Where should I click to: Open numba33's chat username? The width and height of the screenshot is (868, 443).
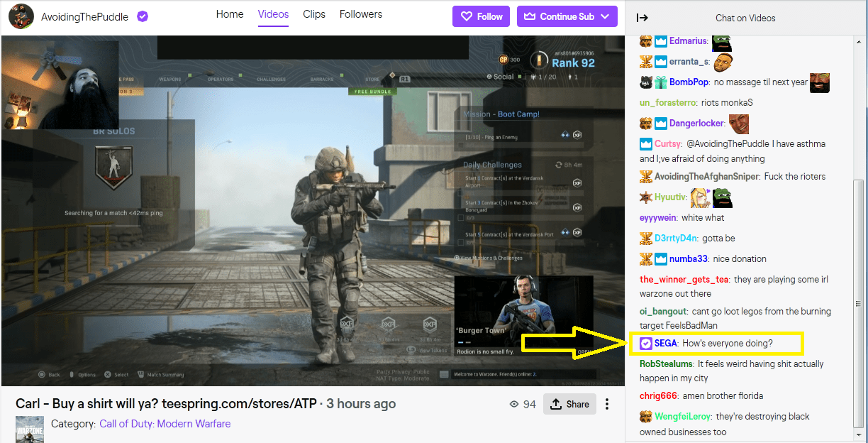coord(689,259)
